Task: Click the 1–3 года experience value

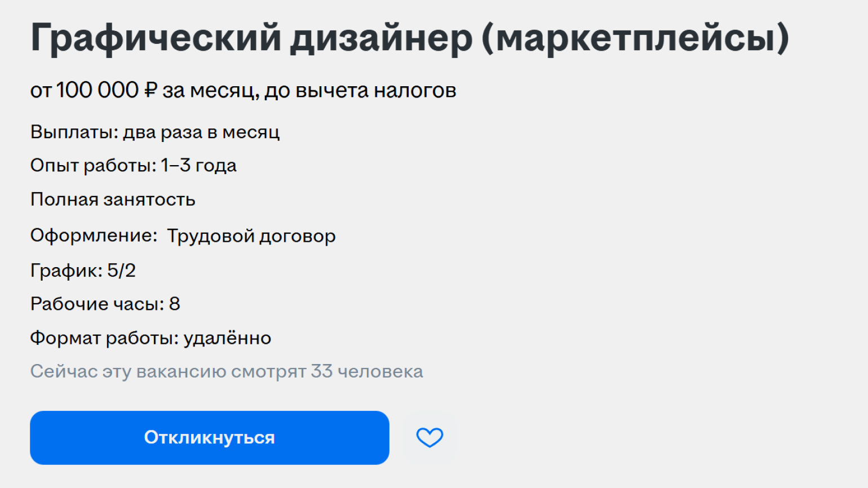Action: click(198, 166)
